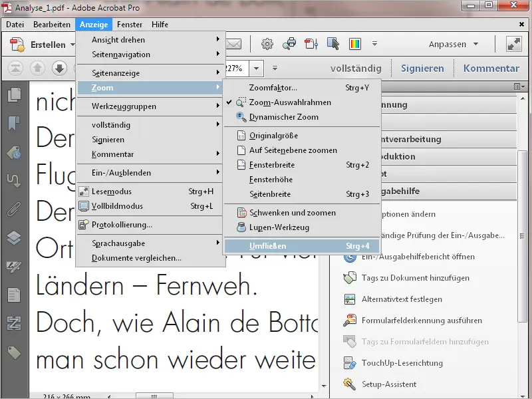Click the selection cursor toolbar icon
532x399 pixels.
tap(333, 44)
